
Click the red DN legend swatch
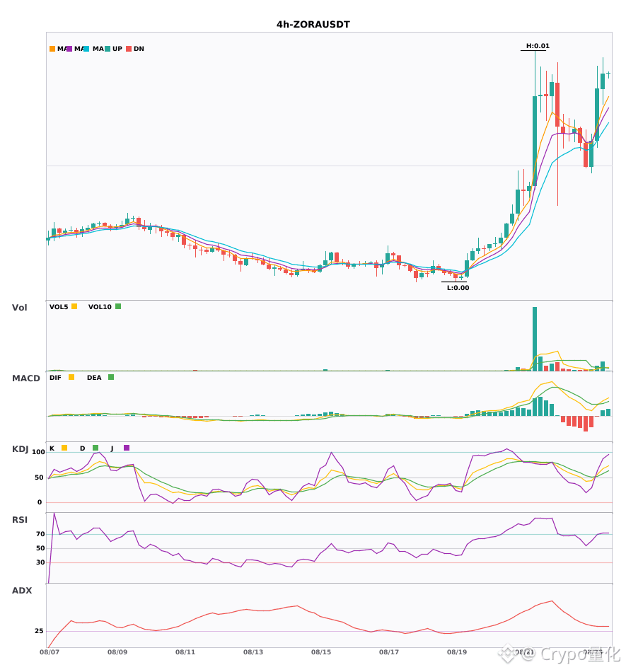coord(129,49)
